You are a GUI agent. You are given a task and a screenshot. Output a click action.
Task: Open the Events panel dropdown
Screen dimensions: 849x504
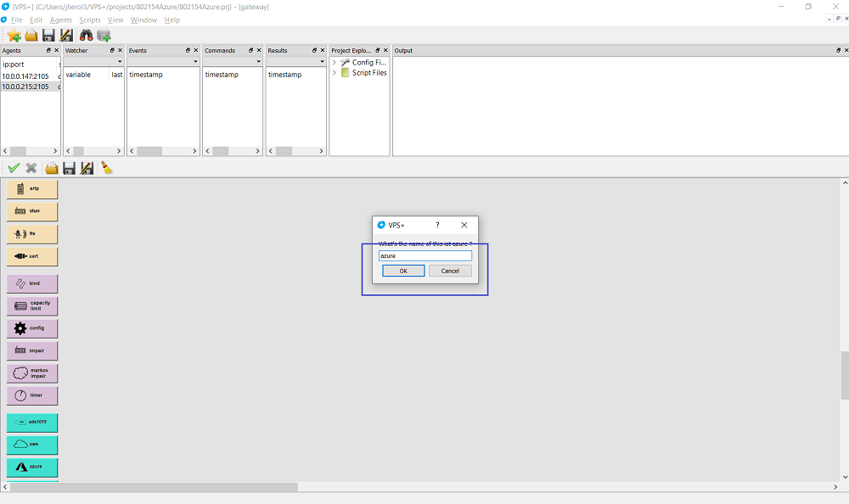click(195, 62)
